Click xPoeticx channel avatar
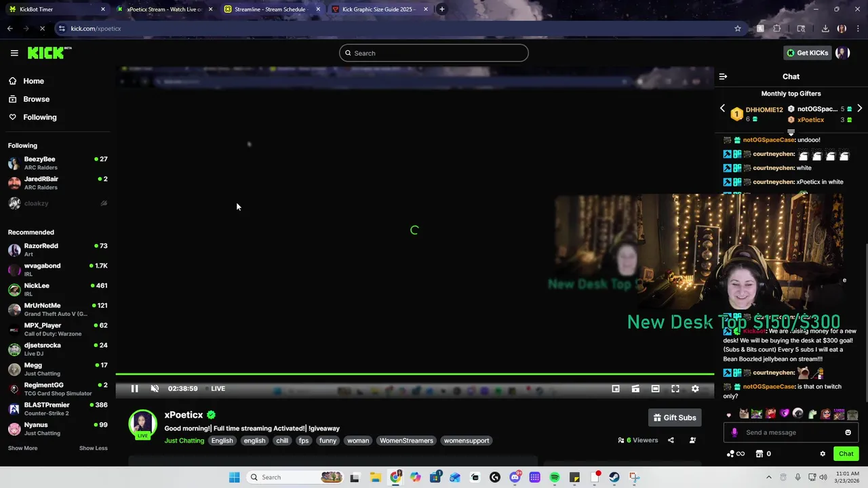Viewport: 868px width, 488px height. click(x=142, y=424)
